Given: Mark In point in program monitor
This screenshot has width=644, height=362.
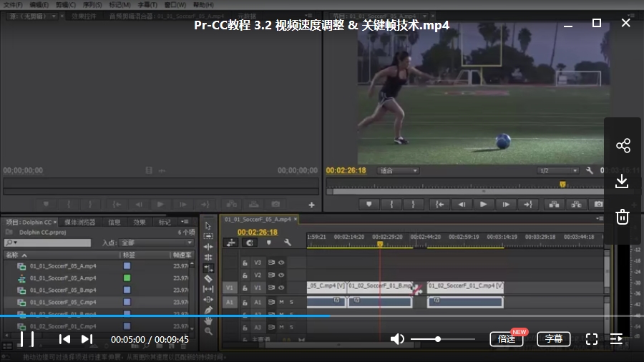Looking at the screenshot, I should (391, 204).
